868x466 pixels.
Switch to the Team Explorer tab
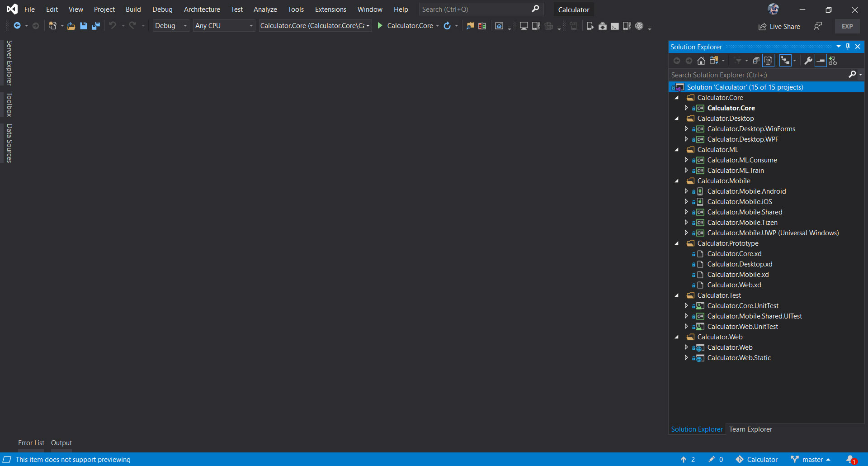pyautogui.click(x=750, y=429)
